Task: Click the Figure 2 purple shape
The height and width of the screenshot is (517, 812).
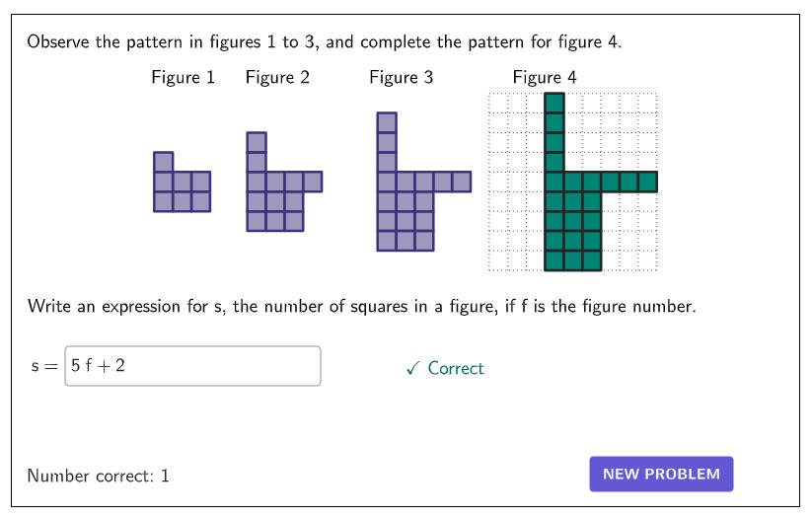Action: (284, 182)
